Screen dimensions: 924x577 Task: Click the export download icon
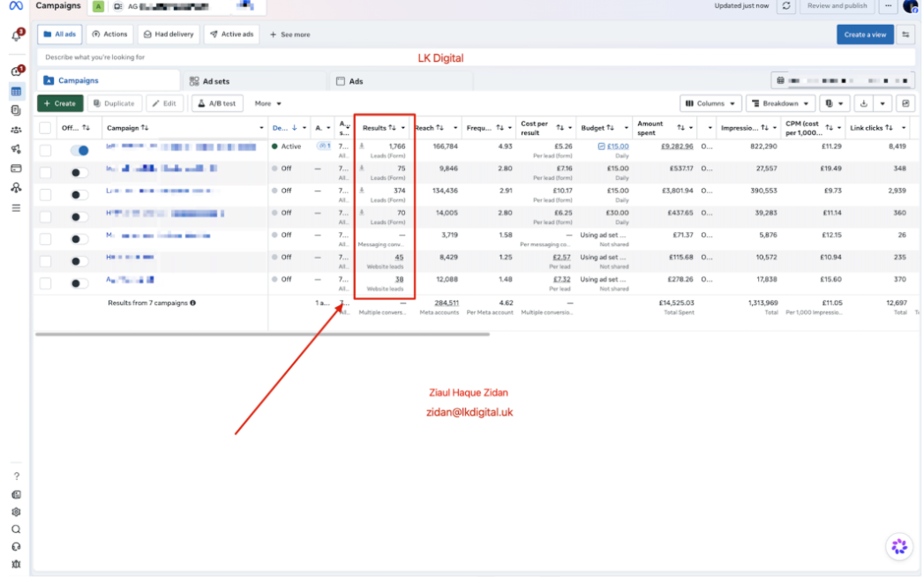864,104
